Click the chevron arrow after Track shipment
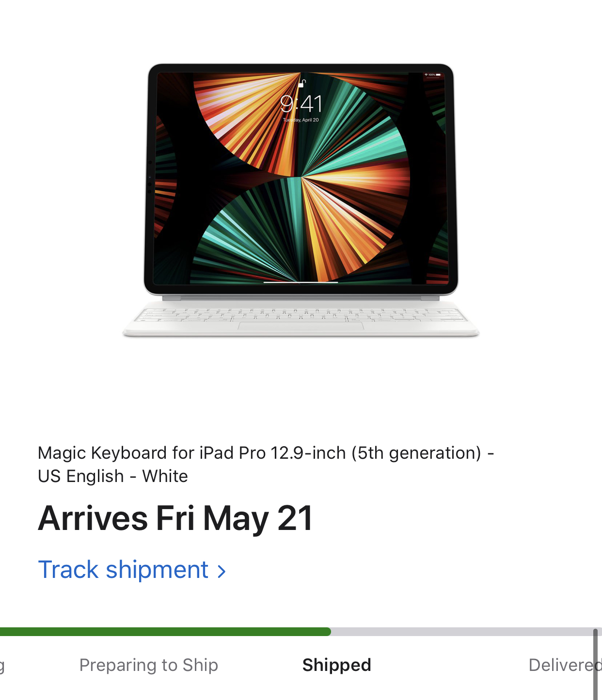The width and height of the screenshot is (602, 700). coord(222,572)
